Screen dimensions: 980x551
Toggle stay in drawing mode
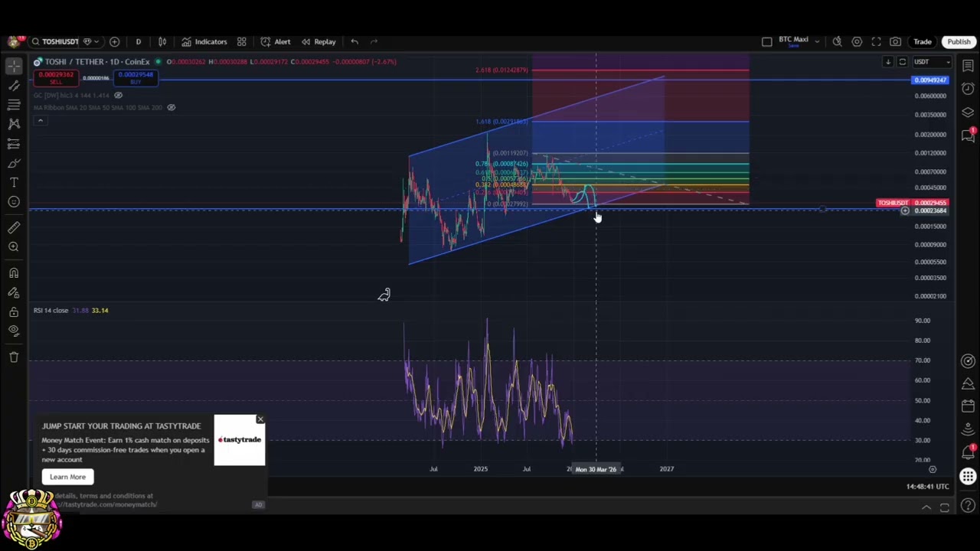pyautogui.click(x=14, y=292)
